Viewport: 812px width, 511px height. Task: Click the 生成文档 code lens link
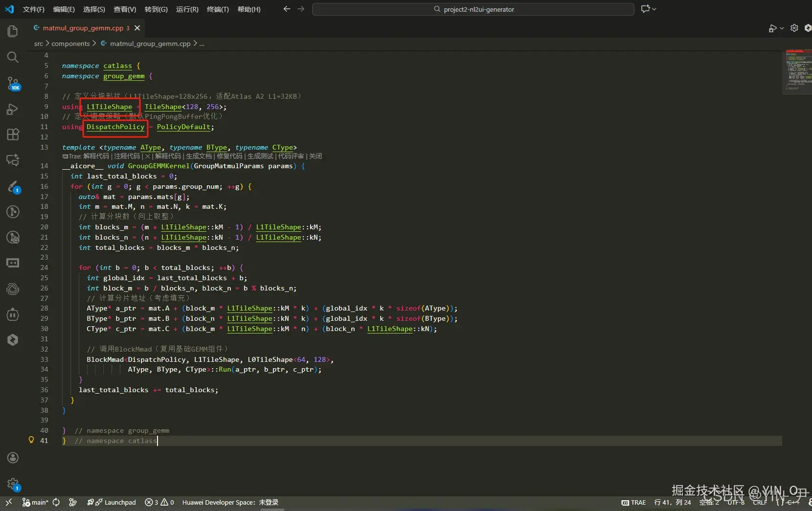[199, 156]
